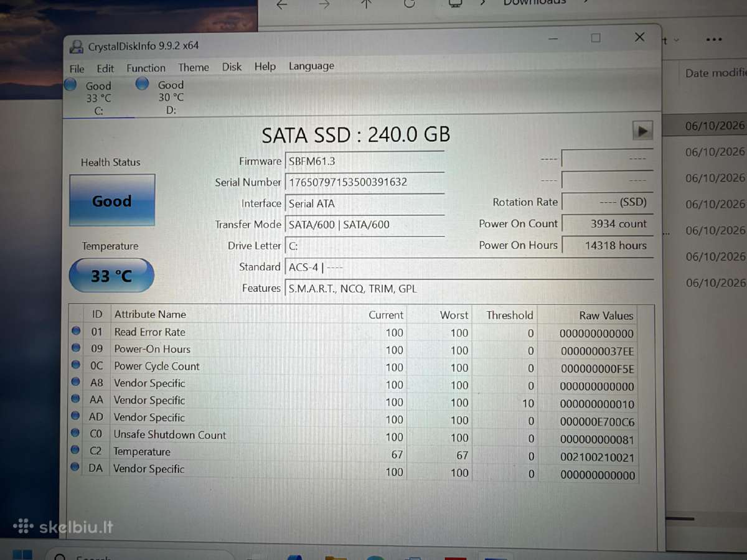
Task: Click back arrow in the Explorer window
Action: click(282, 4)
